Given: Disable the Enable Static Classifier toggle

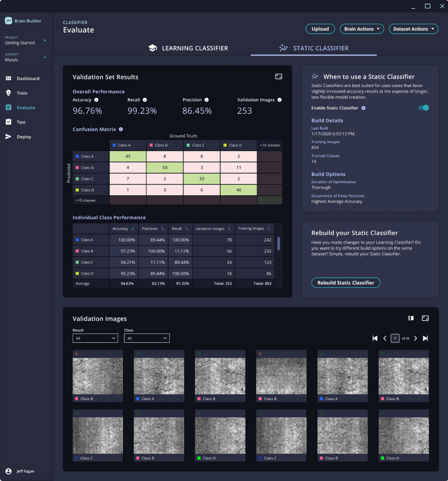Looking at the screenshot, I should coord(423,108).
